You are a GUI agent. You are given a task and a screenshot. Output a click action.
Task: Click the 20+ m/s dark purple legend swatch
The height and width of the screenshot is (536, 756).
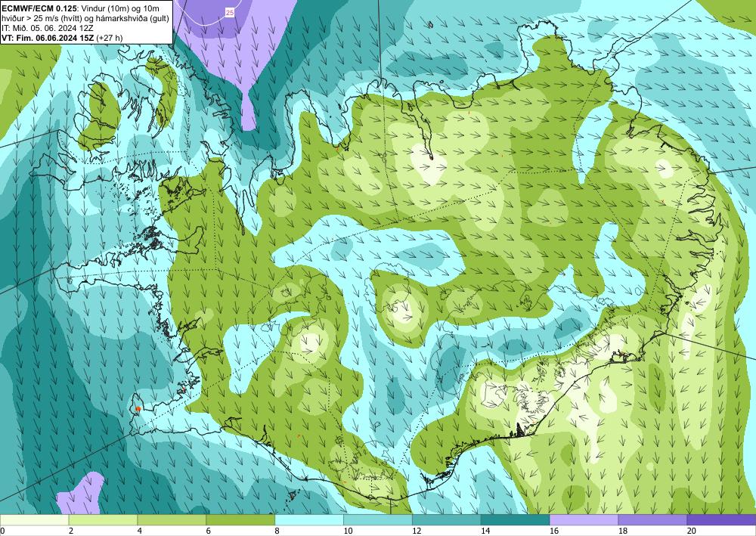721,519
